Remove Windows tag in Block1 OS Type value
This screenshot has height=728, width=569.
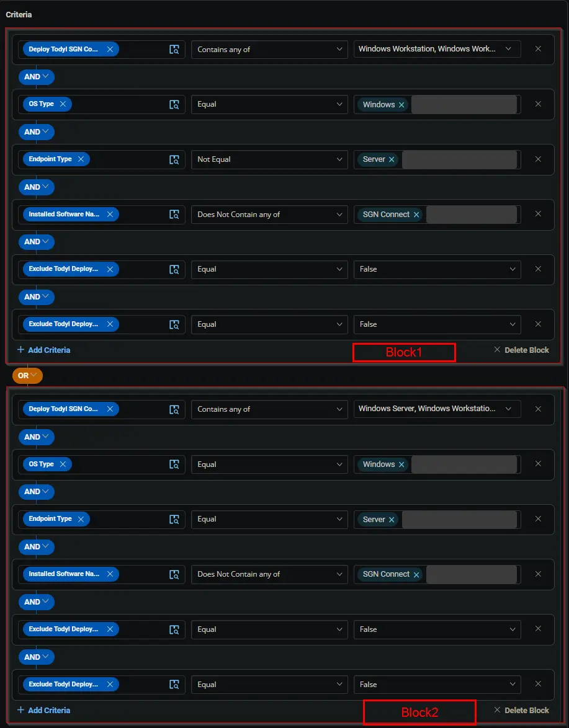pyautogui.click(x=401, y=105)
